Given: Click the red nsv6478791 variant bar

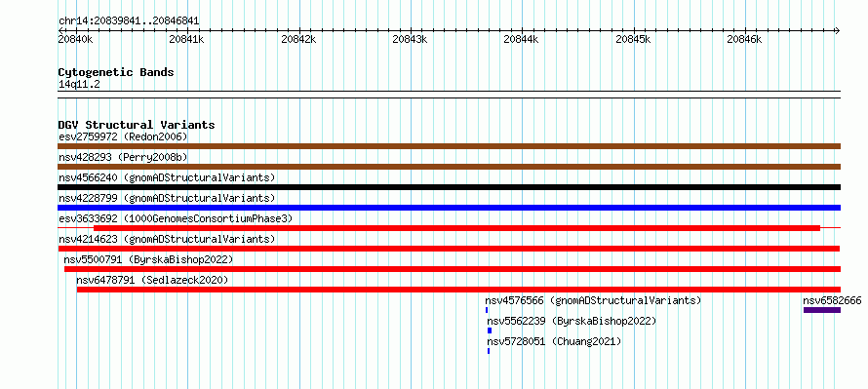Looking at the screenshot, I should tap(458, 290).
